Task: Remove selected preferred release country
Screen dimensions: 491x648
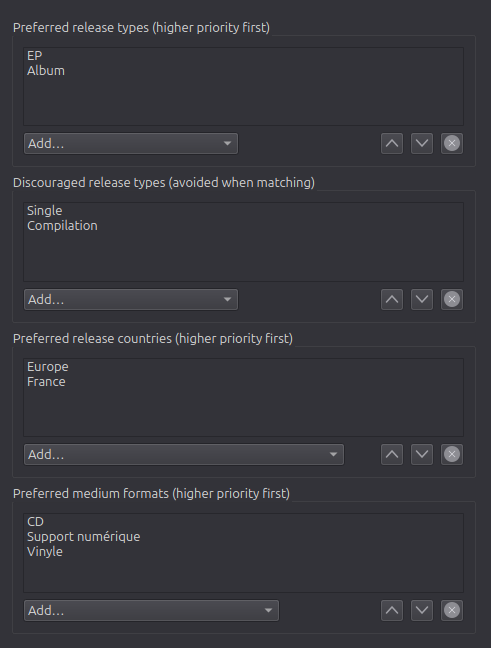Action: pos(452,455)
